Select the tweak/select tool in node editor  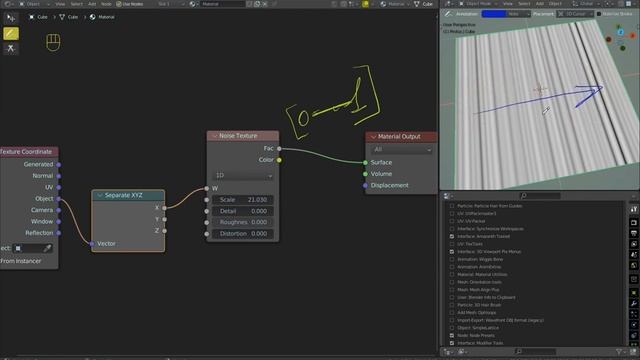[x=11, y=18]
